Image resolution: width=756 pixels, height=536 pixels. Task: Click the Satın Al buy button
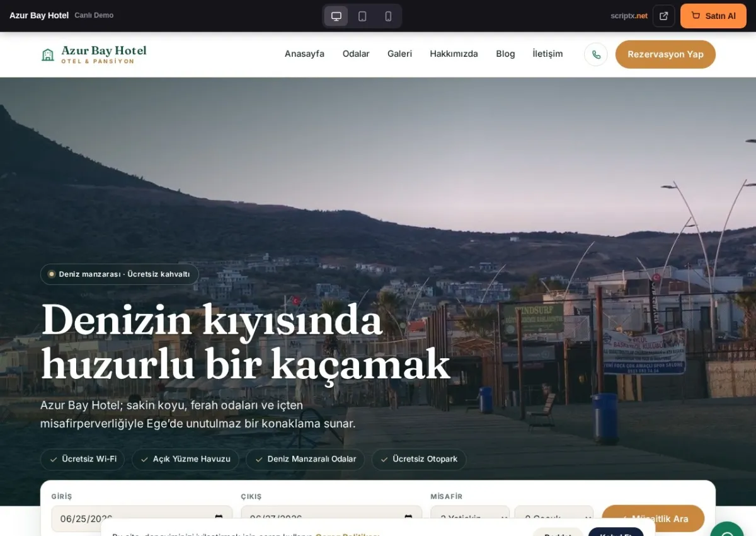point(713,16)
